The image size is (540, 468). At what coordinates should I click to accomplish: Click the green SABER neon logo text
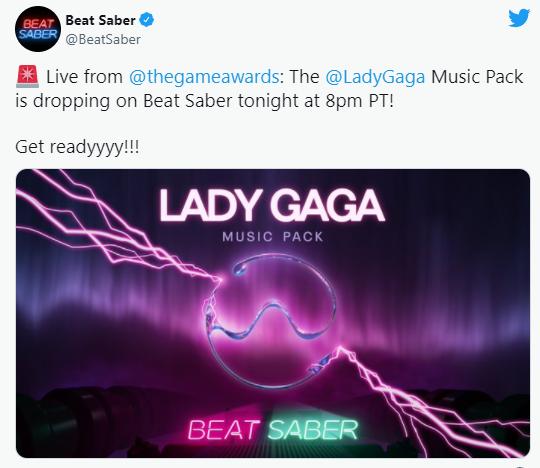coord(313,430)
